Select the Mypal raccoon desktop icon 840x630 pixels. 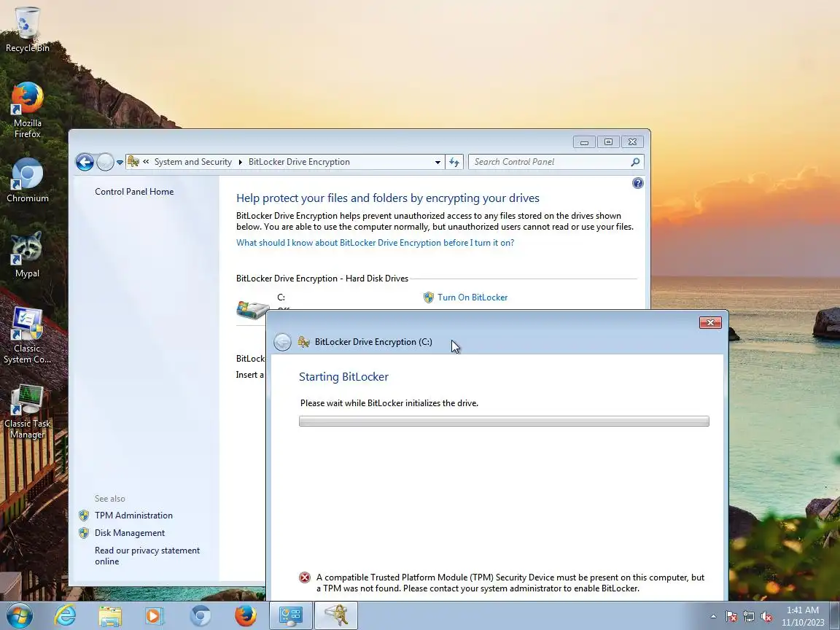27,255
